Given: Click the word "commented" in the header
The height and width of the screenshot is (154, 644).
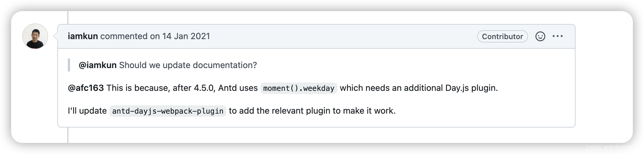Looking at the screenshot, I should pos(124,36).
